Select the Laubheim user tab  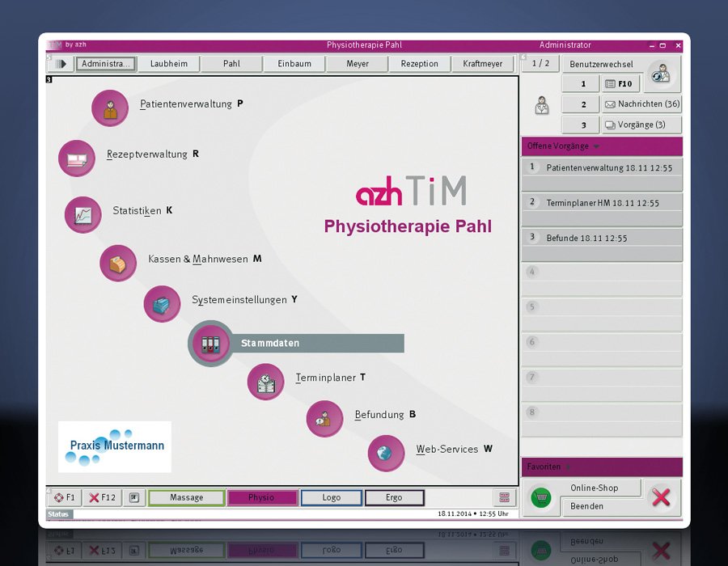(168, 64)
